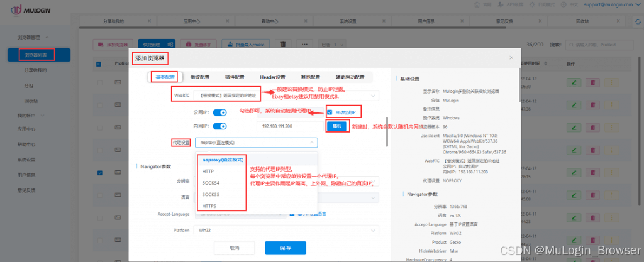Close the 应用中心 top tab
644x262 pixels.
228,21
